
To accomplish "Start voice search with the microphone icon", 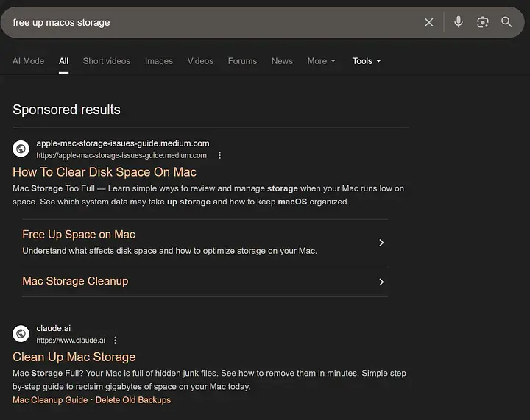I will pos(458,22).
